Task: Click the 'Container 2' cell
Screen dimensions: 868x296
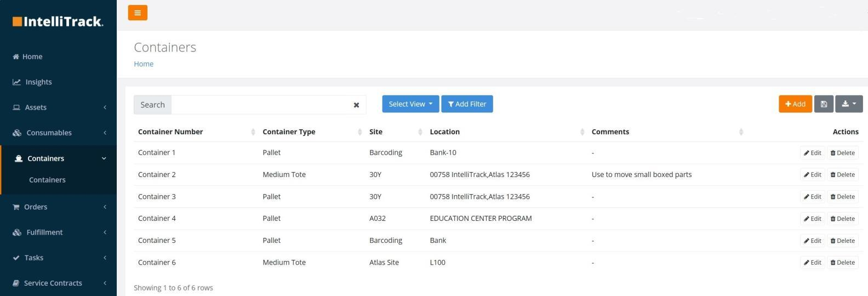Action: [x=157, y=174]
